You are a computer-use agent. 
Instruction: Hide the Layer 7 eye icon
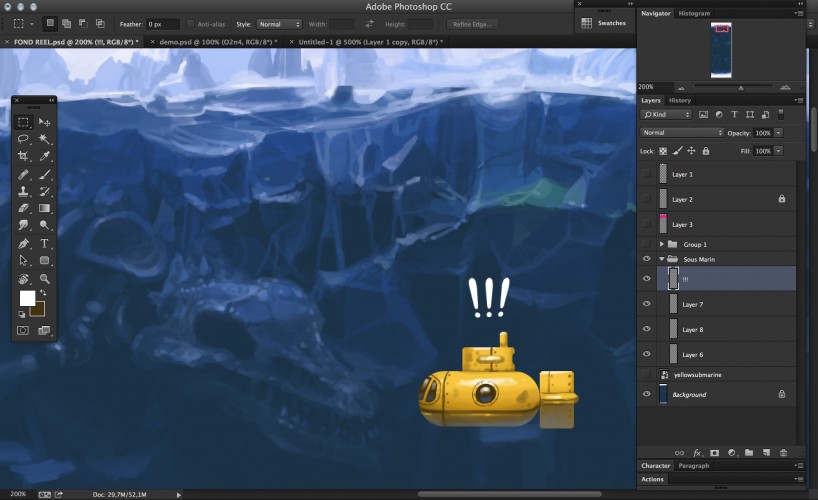tap(647, 304)
